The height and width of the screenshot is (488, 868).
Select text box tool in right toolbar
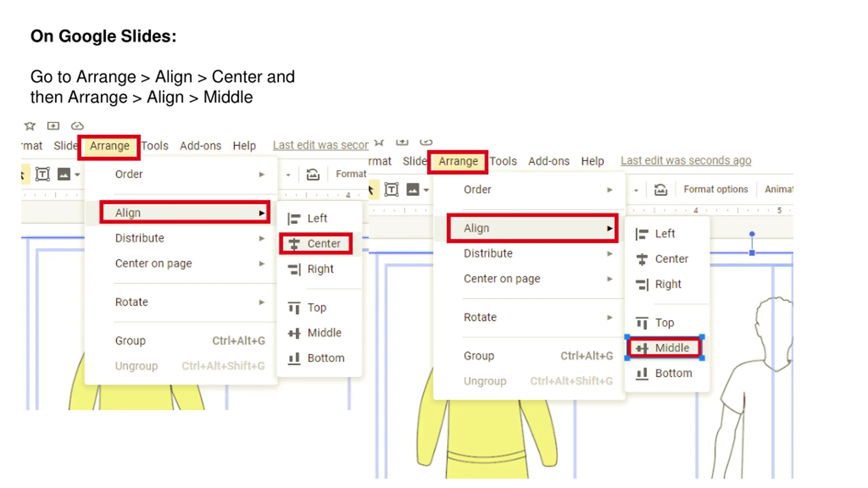coord(391,189)
